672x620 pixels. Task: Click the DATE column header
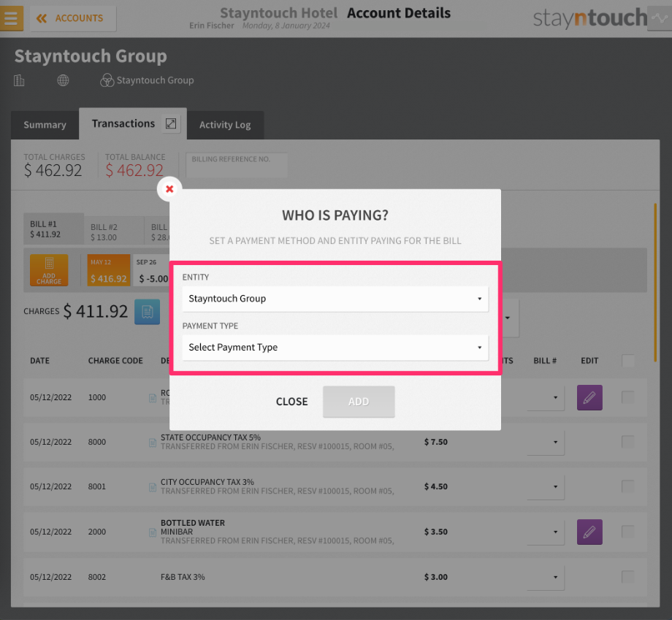tap(40, 361)
